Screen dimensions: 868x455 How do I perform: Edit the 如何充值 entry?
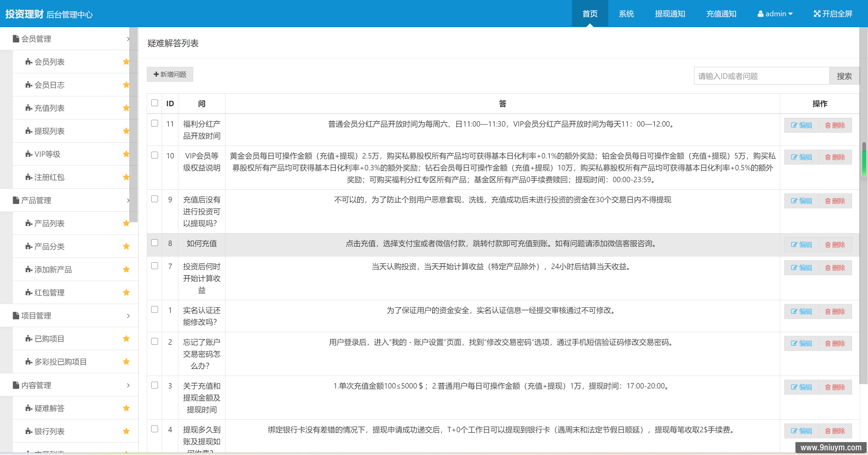[802, 245]
